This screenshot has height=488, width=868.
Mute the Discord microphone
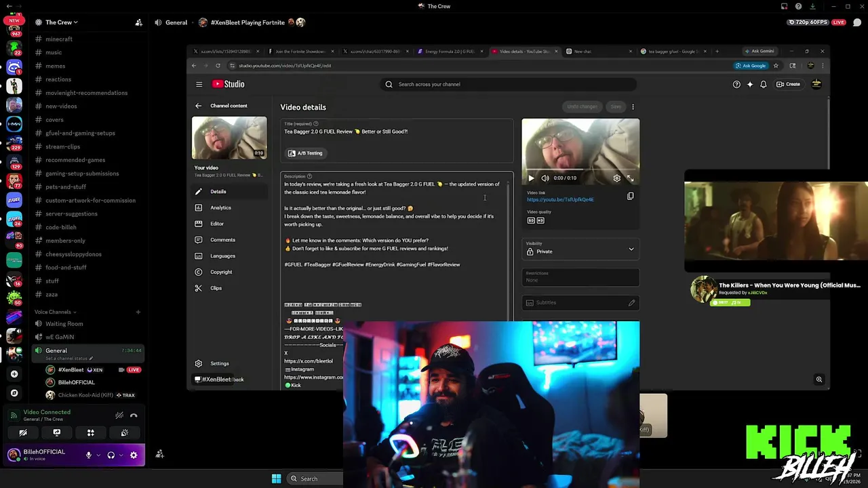coord(88,455)
